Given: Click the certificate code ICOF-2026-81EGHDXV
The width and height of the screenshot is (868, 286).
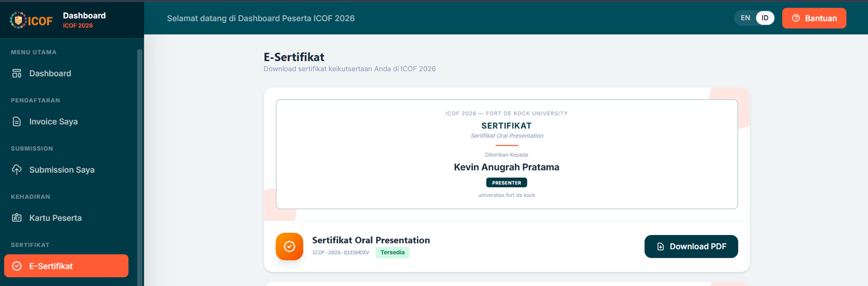Looking at the screenshot, I should click(x=341, y=252).
